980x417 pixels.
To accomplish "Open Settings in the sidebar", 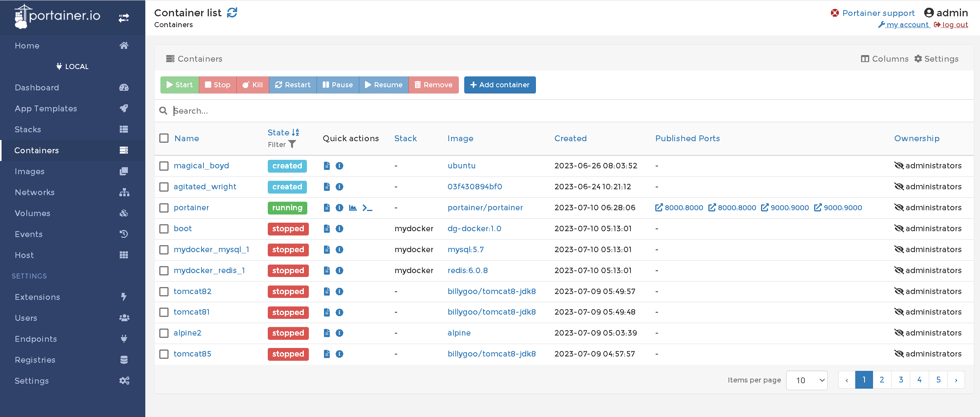I will (72, 381).
